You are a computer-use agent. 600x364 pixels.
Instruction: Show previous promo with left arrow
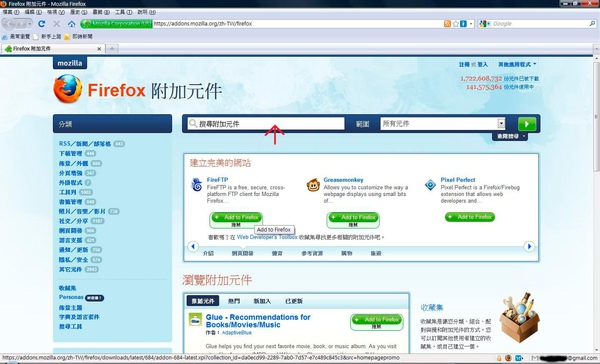coord(193,246)
